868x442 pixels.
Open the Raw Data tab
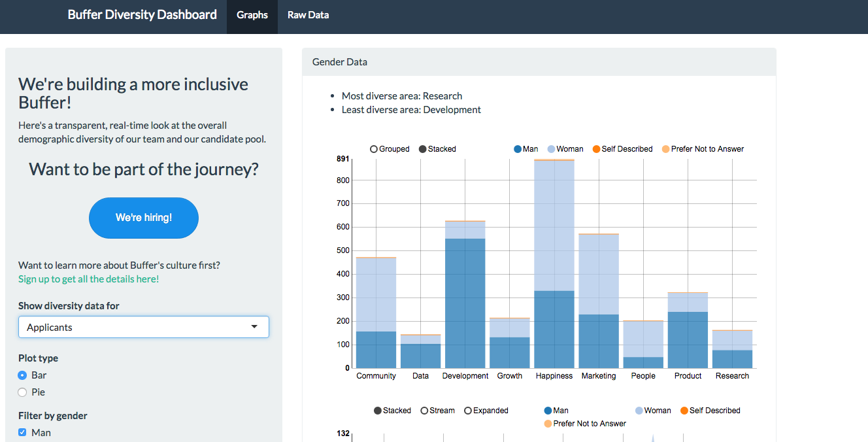pyautogui.click(x=308, y=15)
